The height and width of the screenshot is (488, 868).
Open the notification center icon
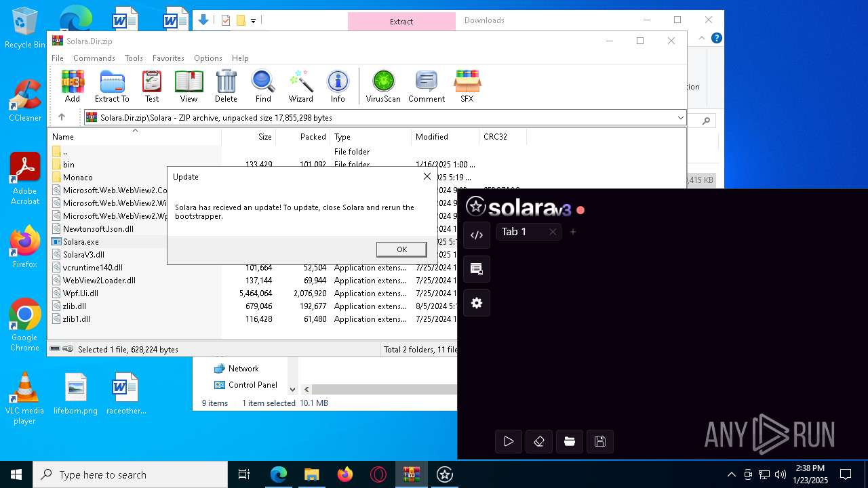[x=846, y=474]
